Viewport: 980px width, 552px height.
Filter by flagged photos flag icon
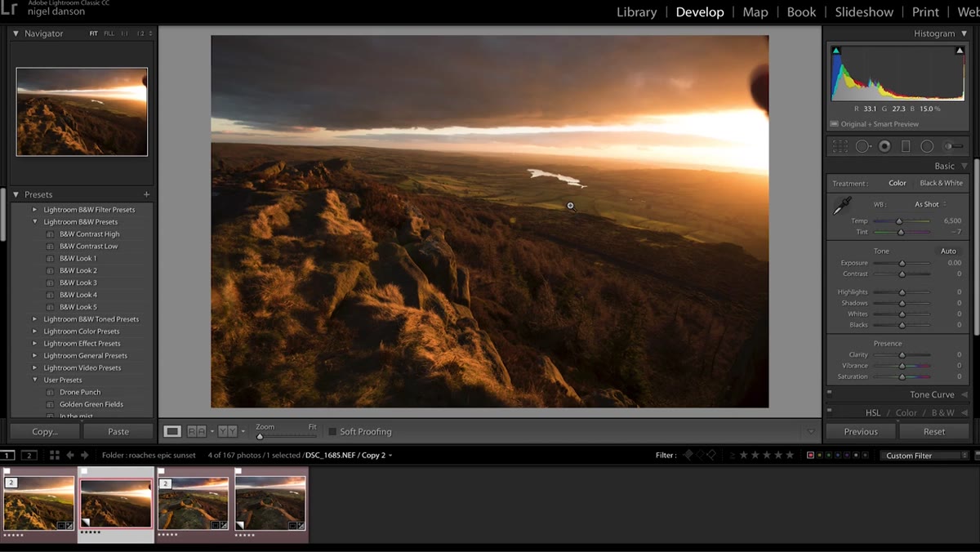click(688, 455)
